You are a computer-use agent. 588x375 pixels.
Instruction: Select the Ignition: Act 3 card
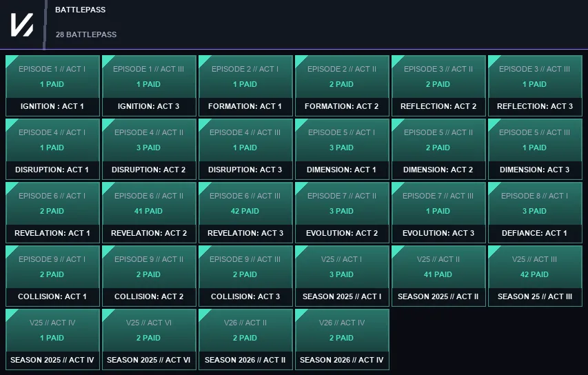click(149, 86)
